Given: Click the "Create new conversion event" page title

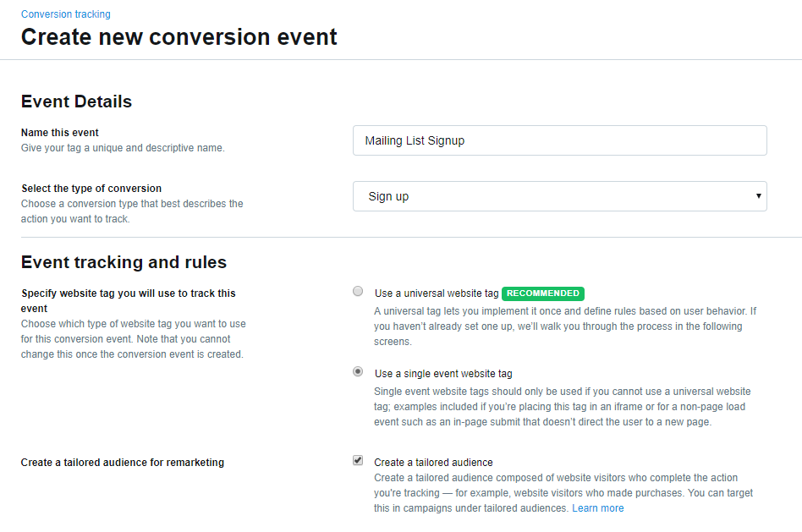Looking at the screenshot, I should [x=179, y=36].
